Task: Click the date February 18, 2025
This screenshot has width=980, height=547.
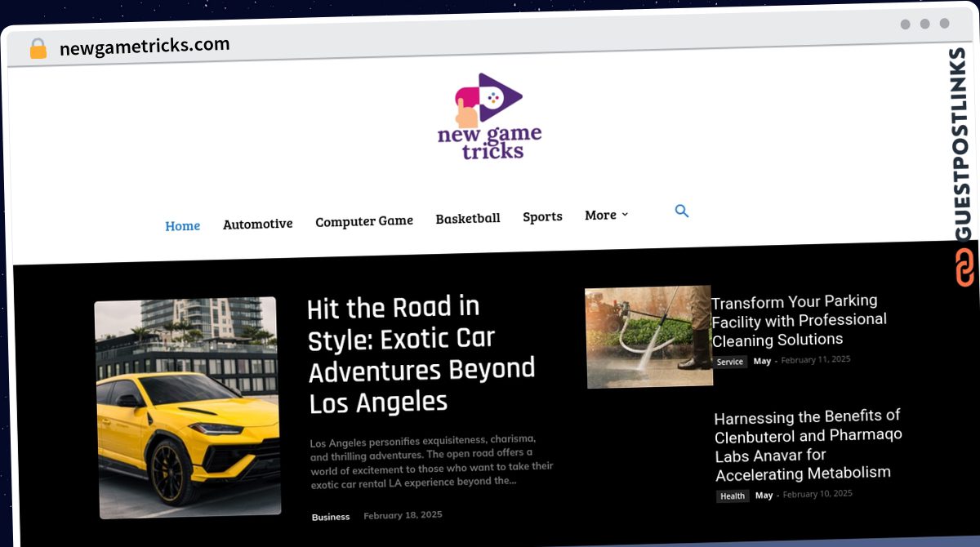Action: [403, 515]
